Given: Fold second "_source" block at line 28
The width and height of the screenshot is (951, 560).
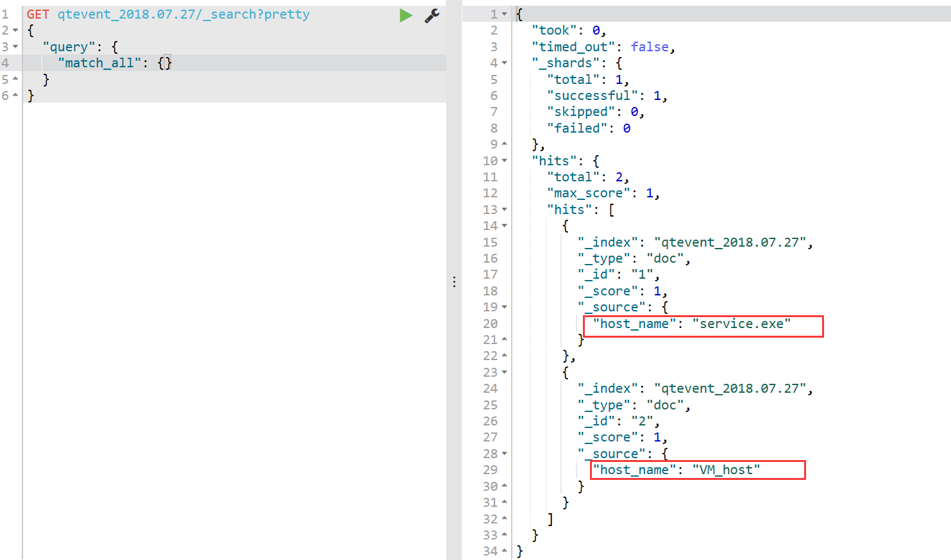Looking at the screenshot, I should [x=505, y=454].
